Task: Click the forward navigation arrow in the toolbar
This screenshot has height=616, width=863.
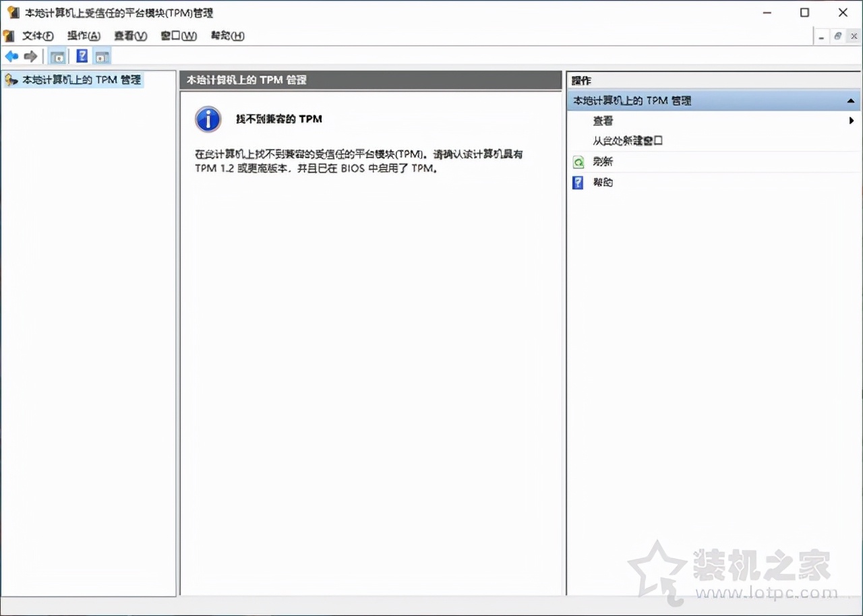Action: (30, 56)
